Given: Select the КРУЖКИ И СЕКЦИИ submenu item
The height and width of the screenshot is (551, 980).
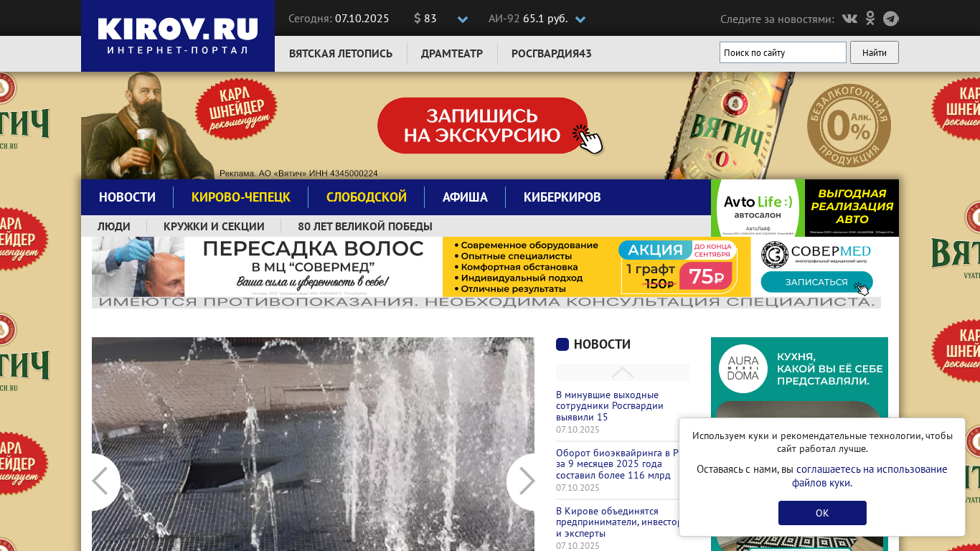Looking at the screenshot, I should pyautogui.click(x=214, y=227).
